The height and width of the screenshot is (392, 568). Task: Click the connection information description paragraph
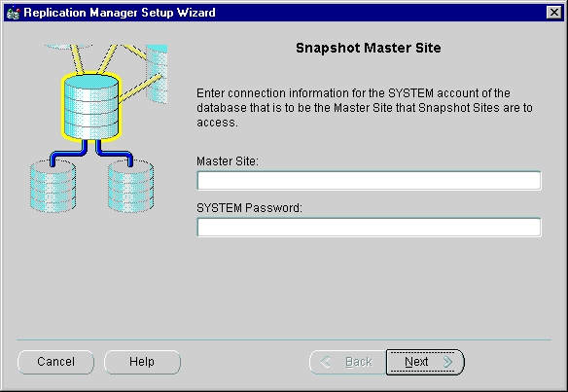pyautogui.click(x=365, y=108)
